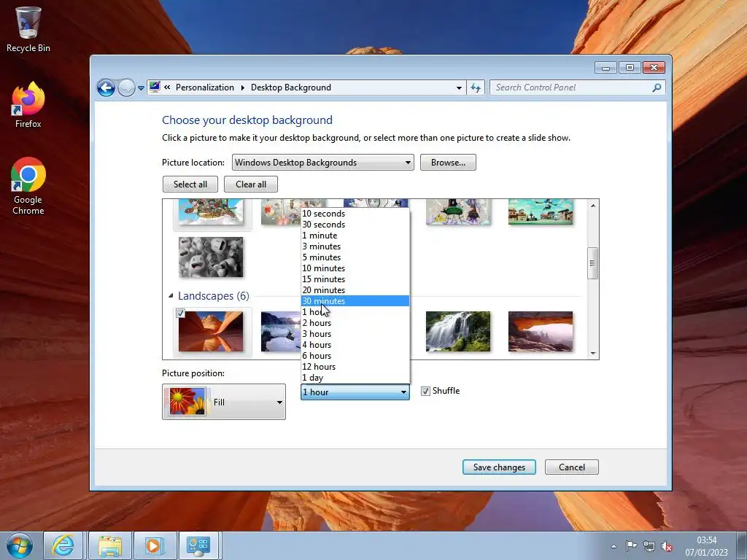The width and height of the screenshot is (747, 560).
Task: Launch Internet Explorer from taskbar
Action: click(63, 545)
